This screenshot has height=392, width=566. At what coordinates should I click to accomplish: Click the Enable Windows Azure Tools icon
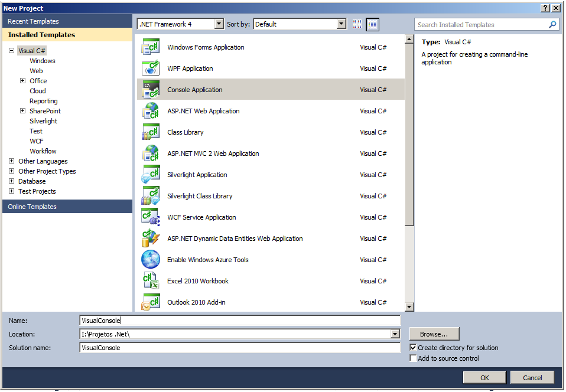(151, 260)
